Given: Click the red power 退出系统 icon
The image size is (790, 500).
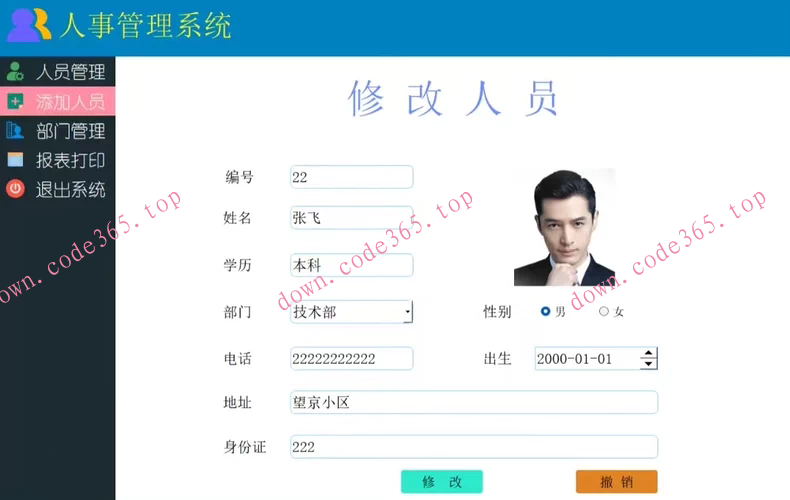Looking at the screenshot, I should (x=15, y=189).
